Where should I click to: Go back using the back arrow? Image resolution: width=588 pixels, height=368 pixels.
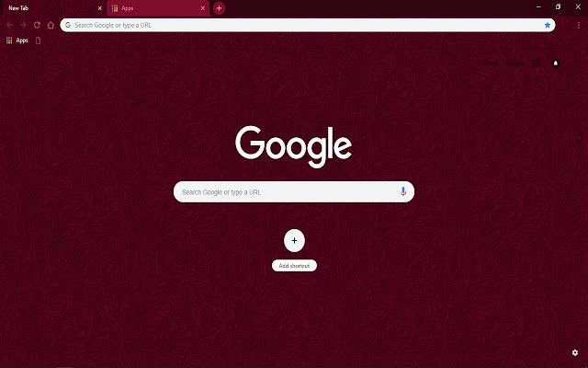[x=10, y=25]
